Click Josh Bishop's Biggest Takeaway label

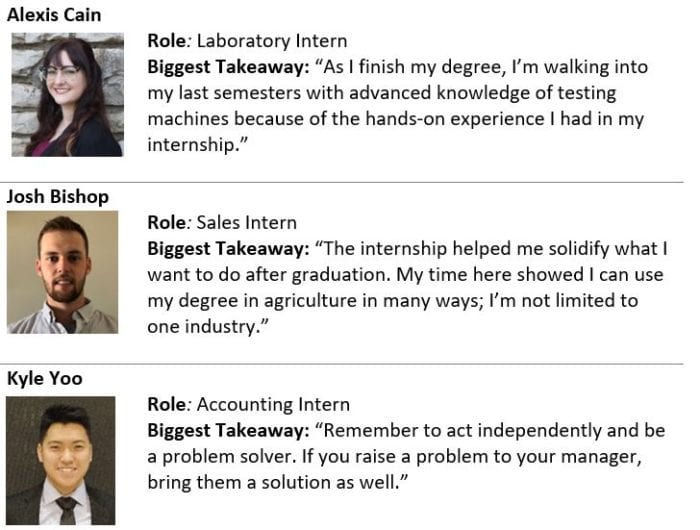click(x=228, y=249)
